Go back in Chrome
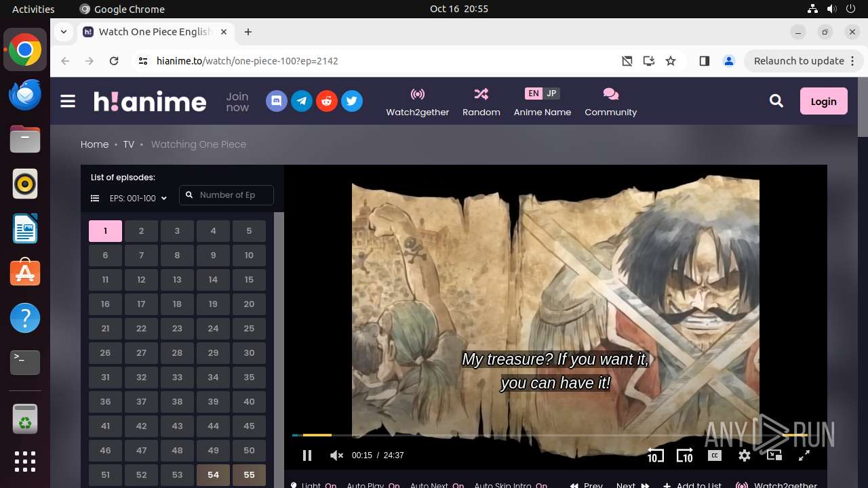 (x=65, y=61)
